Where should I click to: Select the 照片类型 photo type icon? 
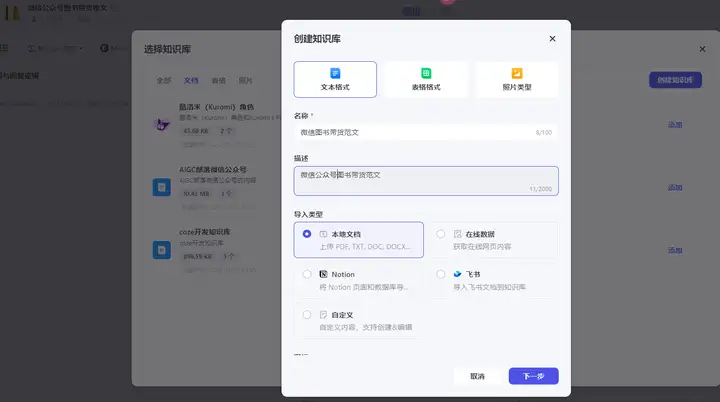[x=517, y=74]
